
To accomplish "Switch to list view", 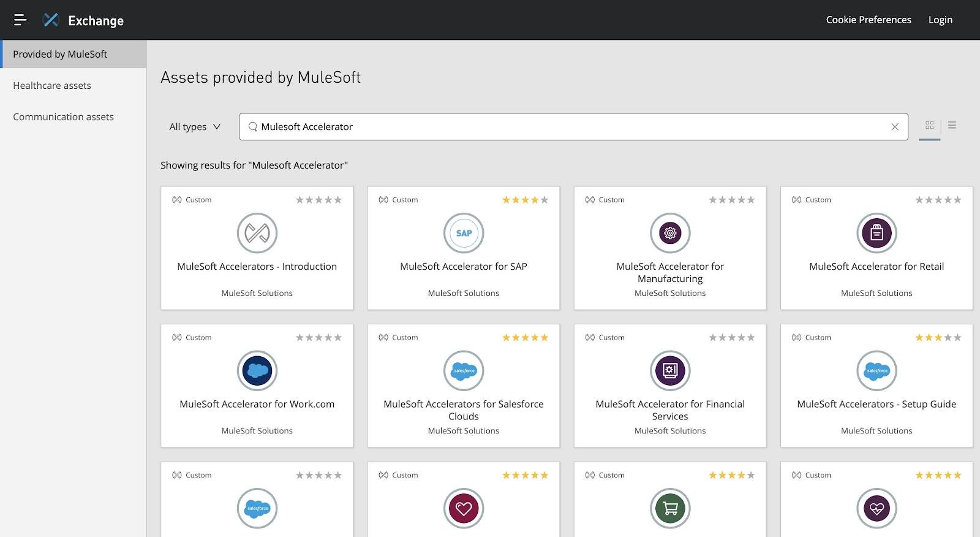I will 952,125.
